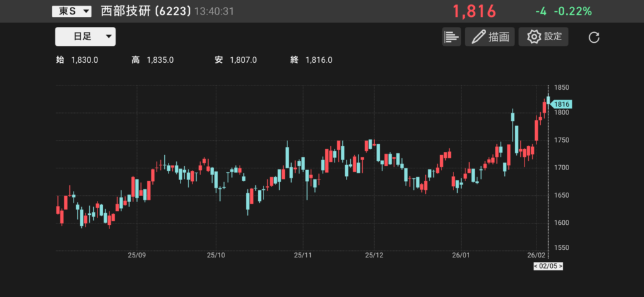
Task: Click the 1,816 current price in header
Action: (x=474, y=11)
